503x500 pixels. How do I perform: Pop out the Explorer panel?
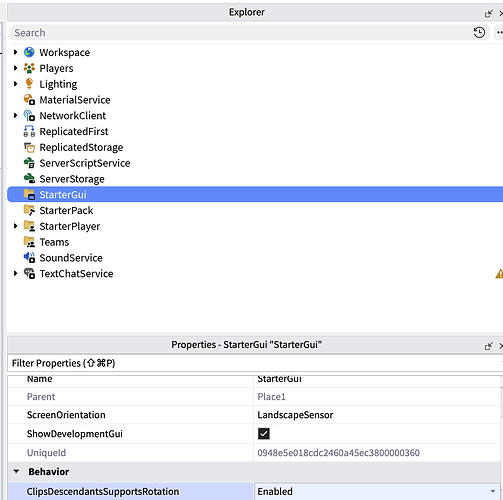pyautogui.click(x=488, y=13)
